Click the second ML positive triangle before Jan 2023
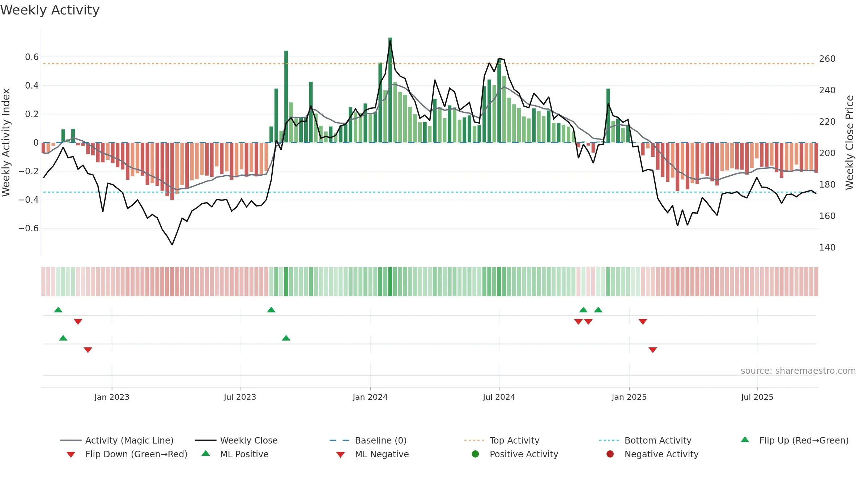Screen dimensions: 868x488 pyautogui.click(x=63, y=338)
